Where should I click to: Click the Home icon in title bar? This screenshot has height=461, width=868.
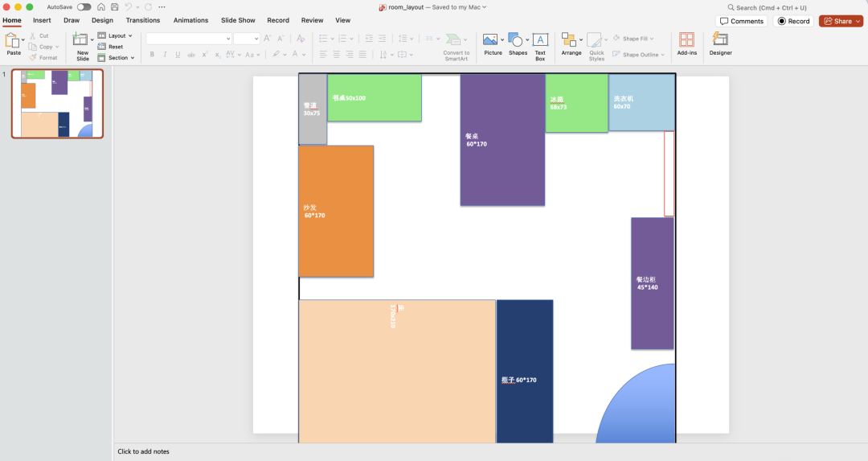point(101,6)
